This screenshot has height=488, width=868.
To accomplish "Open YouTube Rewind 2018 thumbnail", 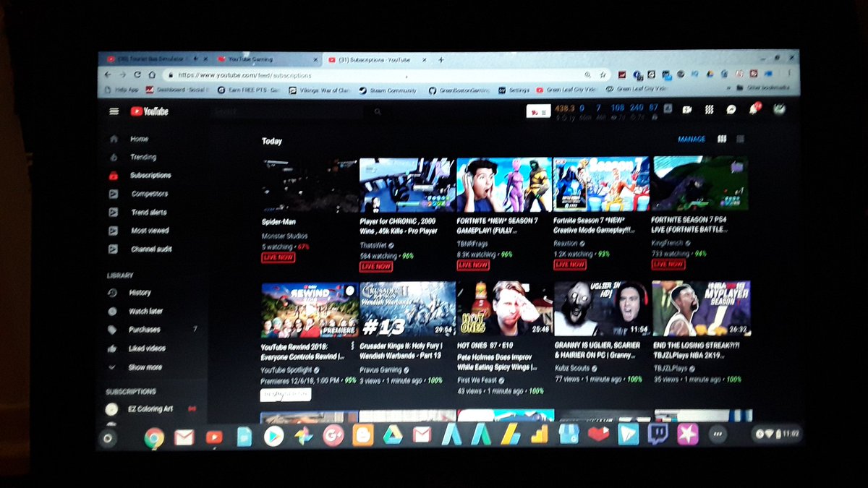I will [x=310, y=309].
